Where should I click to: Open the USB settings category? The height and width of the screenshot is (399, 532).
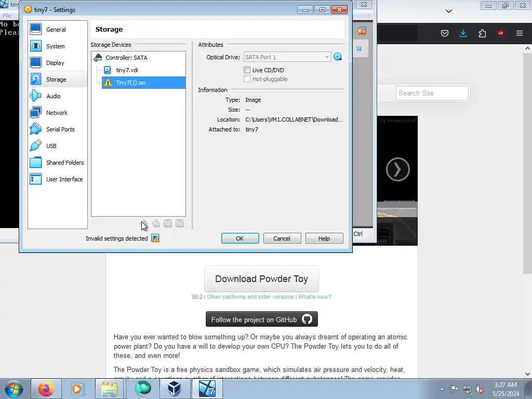tap(57, 146)
